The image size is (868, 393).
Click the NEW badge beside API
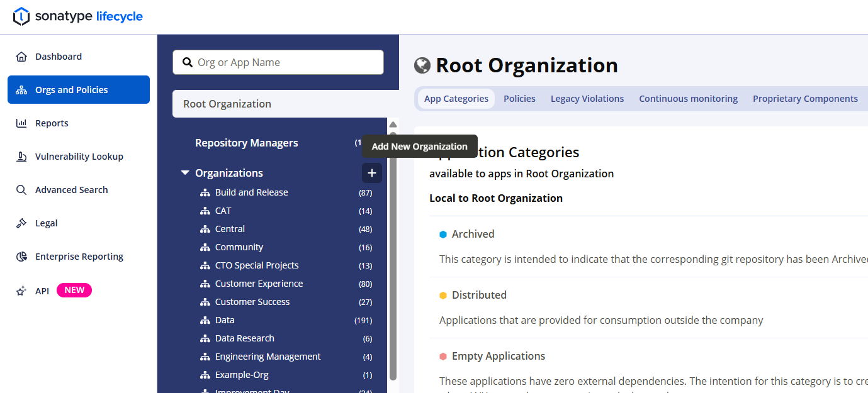click(x=74, y=291)
